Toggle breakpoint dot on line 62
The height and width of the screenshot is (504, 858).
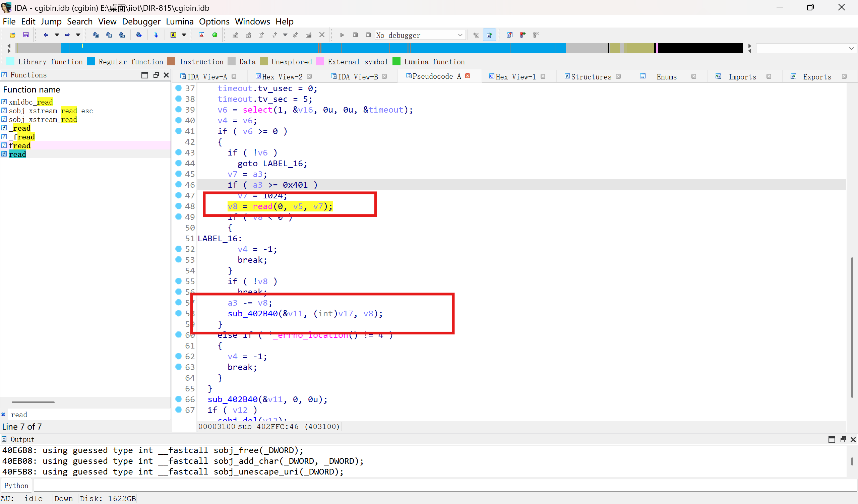click(x=178, y=356)
